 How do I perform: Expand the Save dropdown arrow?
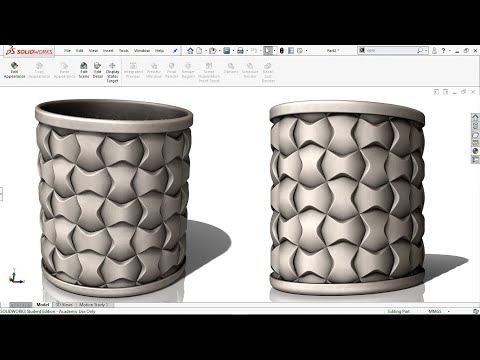tap(233, 51)
